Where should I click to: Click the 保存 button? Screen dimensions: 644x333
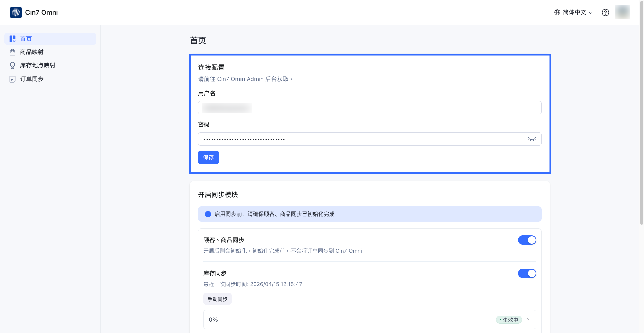coord(208,157)
